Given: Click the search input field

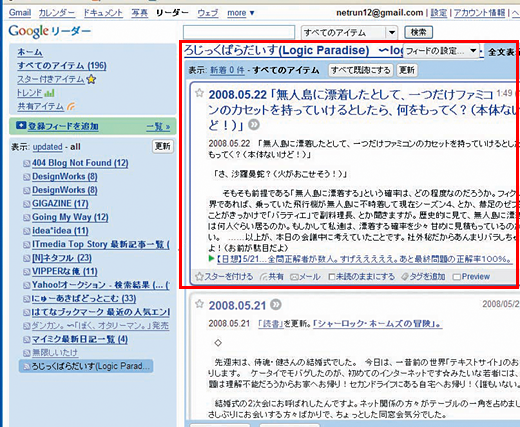Looking at the screenshot, I should point(239,33).
